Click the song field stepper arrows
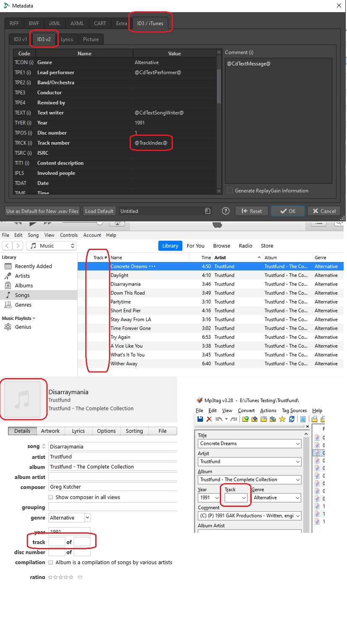This screenshot has width=347, height=644. pos(44,447)
